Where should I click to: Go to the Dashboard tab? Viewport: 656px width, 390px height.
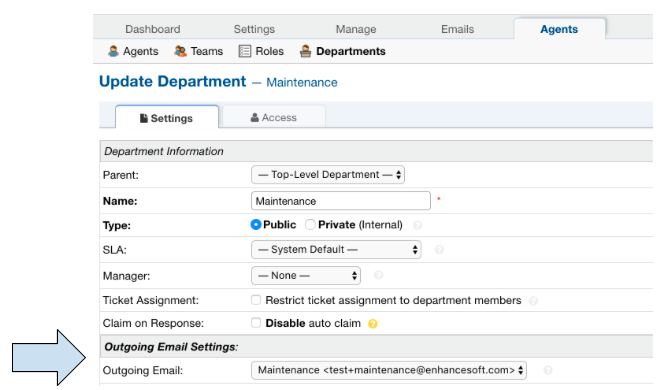[x=153, y=29]
